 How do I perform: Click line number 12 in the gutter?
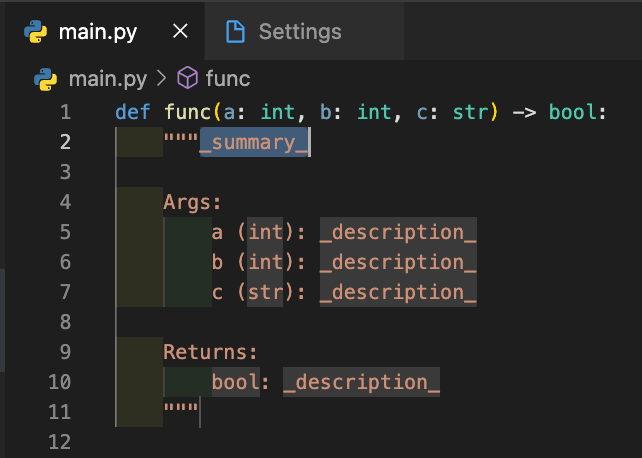60,442
